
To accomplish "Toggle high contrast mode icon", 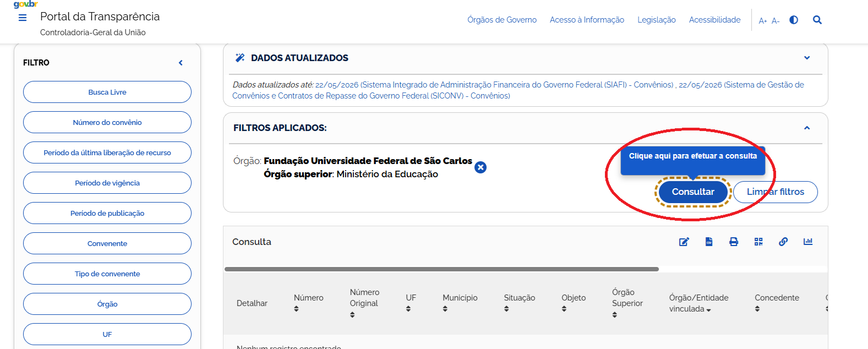I will (x=794, y=20).
